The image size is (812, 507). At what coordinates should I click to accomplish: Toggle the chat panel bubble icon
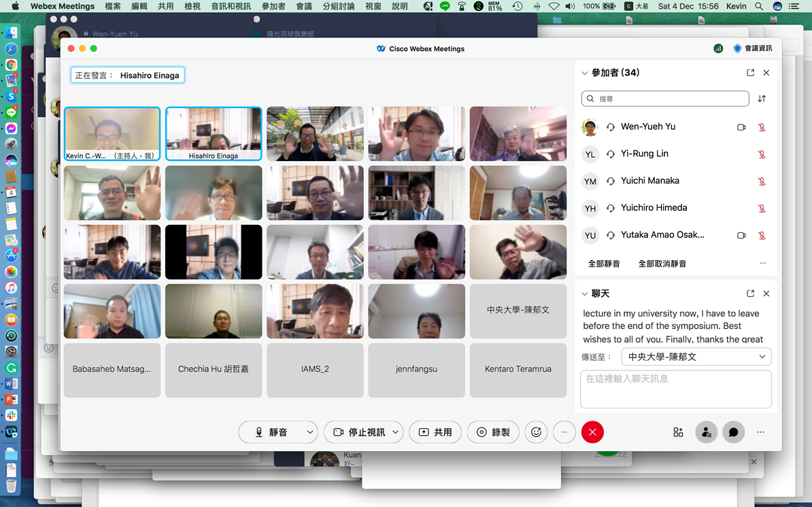click(x=733, y=432)
